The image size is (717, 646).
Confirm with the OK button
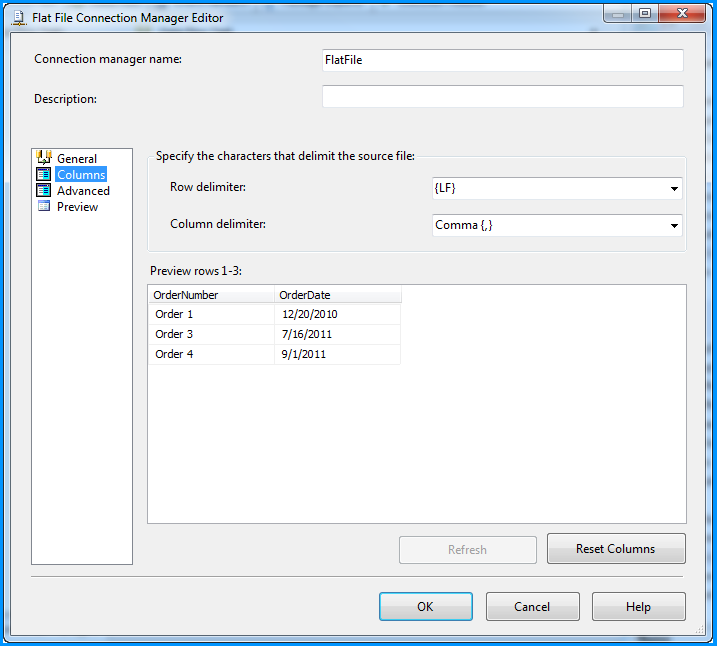(x=425, y=607)
